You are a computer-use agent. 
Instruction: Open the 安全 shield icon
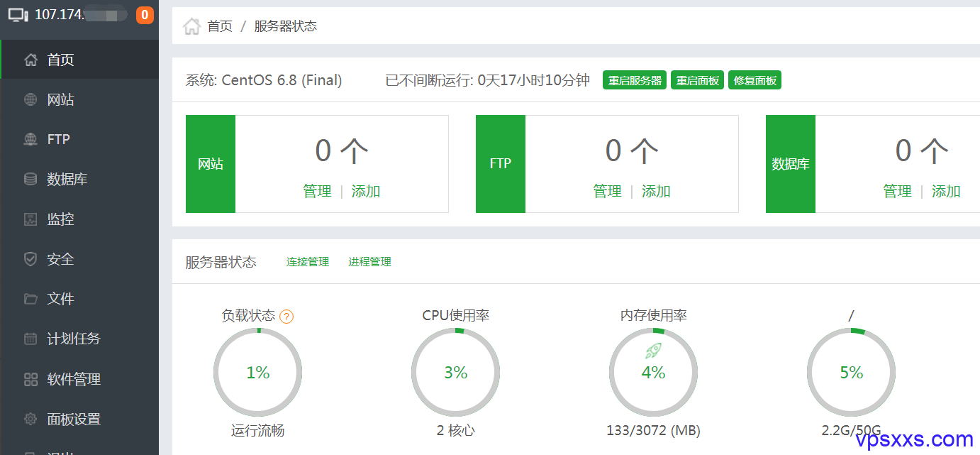(x=30, y=259)
